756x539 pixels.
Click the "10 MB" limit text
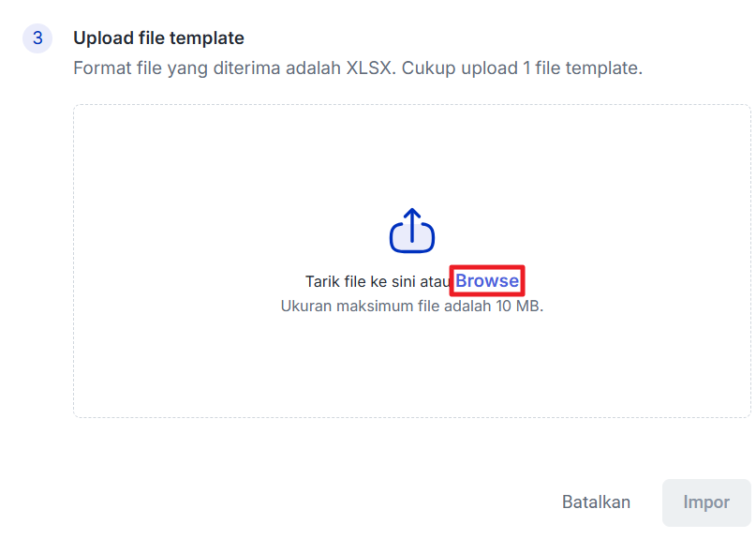click(518, 307)
